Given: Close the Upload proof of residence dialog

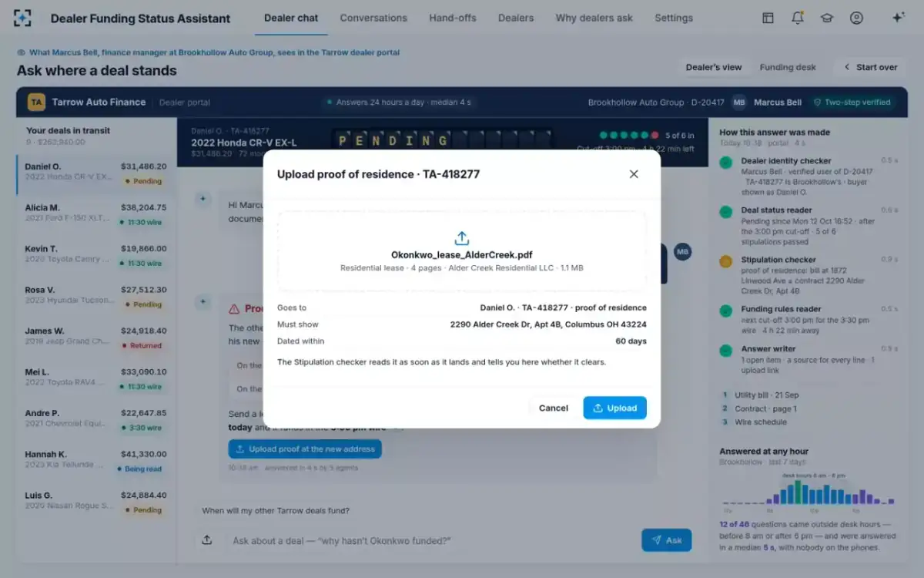Looking at the screenshot, I should coord(634,174).
